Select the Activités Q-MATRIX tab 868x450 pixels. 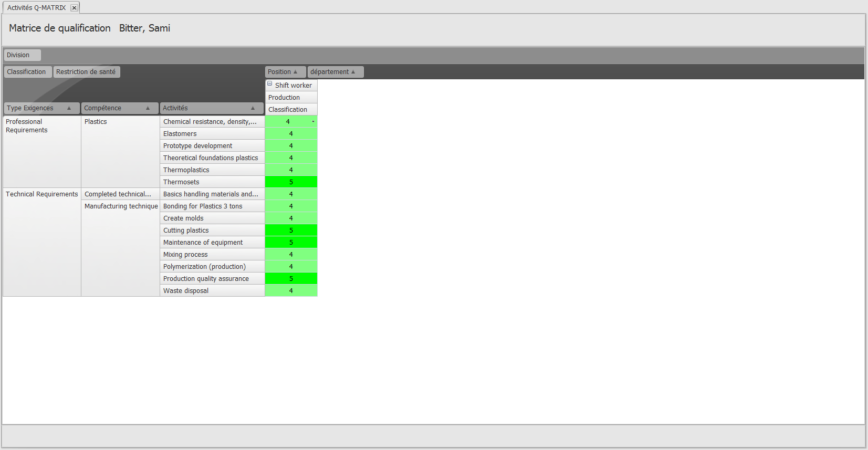coord(36,8)
